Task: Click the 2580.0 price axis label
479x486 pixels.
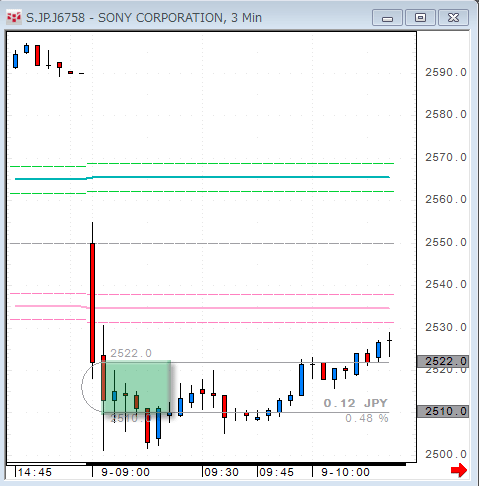Action: tap(446, 115)
